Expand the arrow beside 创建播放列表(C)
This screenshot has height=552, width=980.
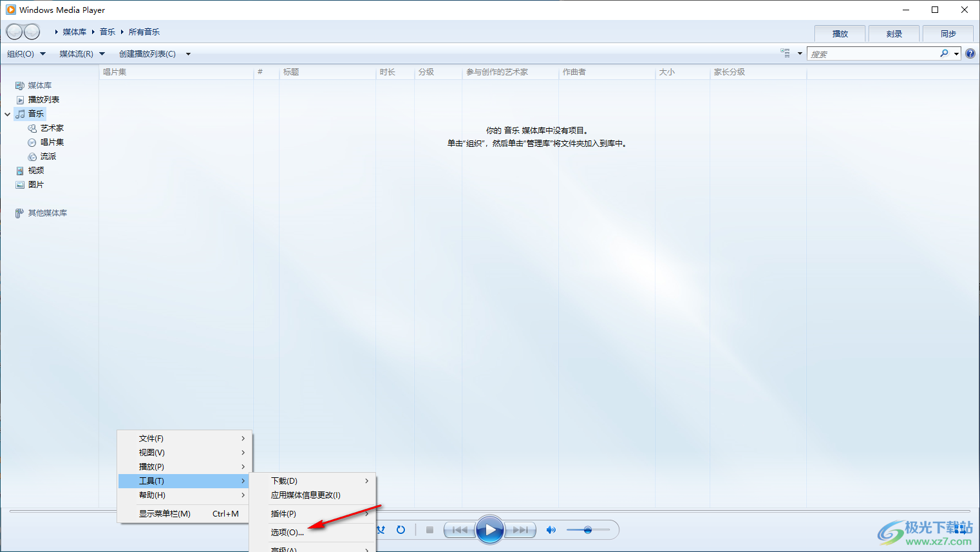pos(188,54)
